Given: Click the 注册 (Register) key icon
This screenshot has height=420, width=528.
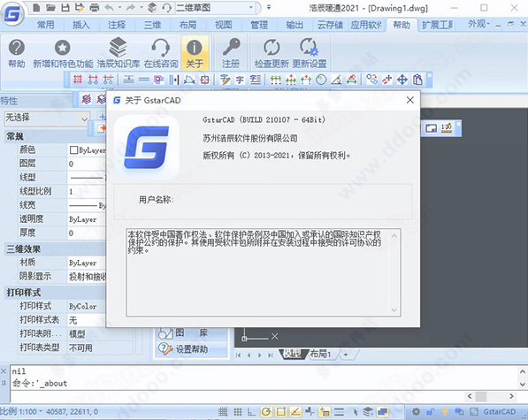Looking at the screenshot, I should [x=231, y=53].
